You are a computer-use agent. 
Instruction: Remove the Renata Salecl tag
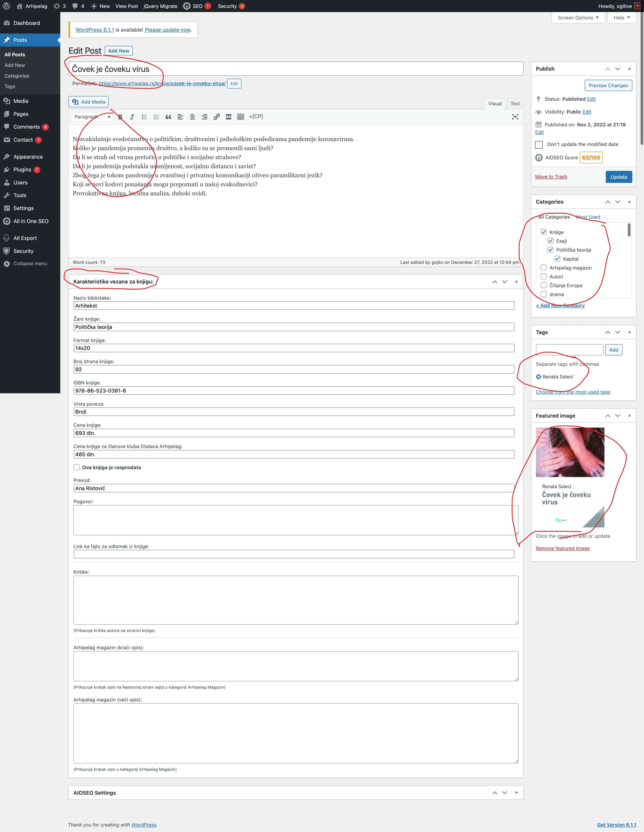point(538,377)
